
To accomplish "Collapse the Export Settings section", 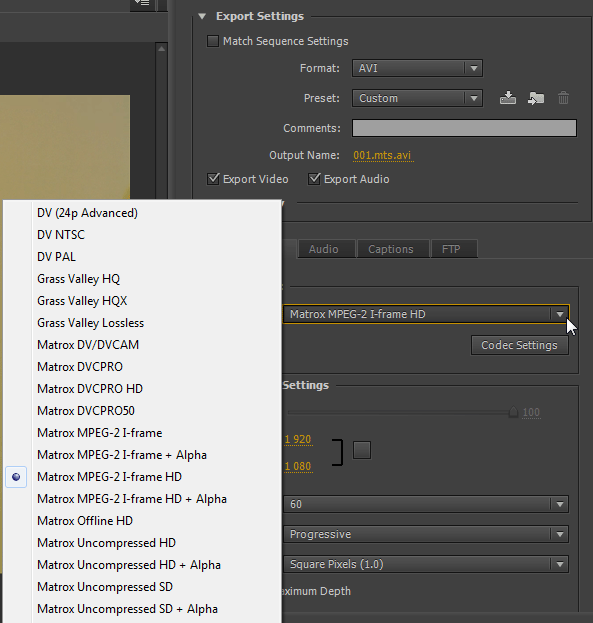I will [x=202, y=16].
